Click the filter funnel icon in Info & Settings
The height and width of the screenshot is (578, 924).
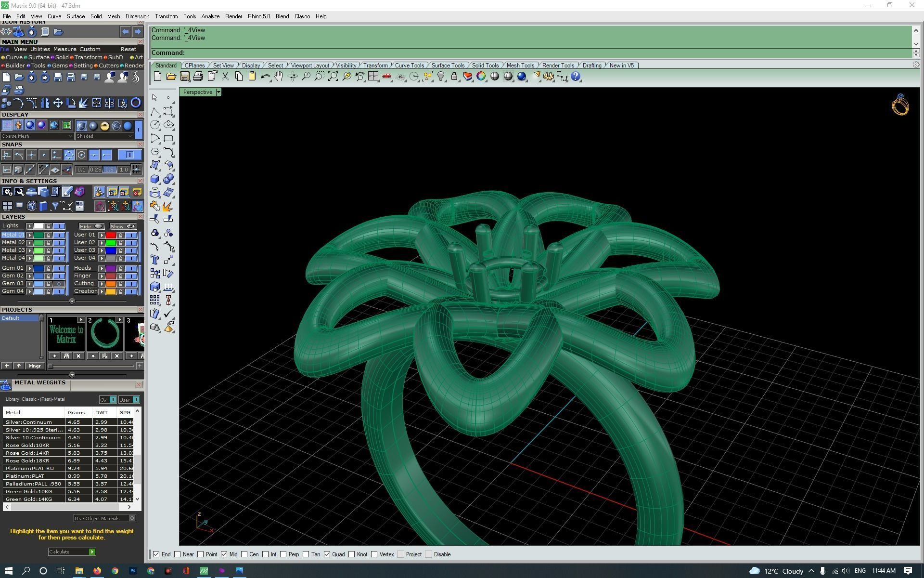point(55,206)
